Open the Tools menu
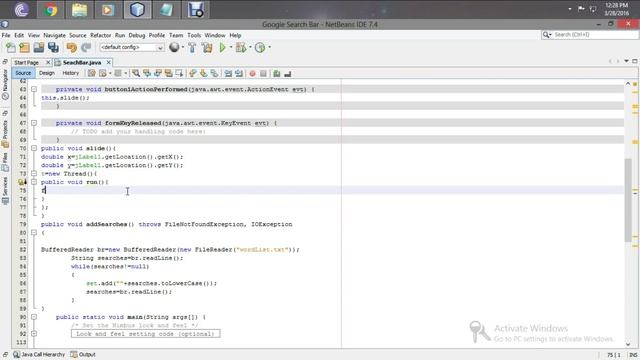This screenshot has width=640, height=360. pos(194,36)
